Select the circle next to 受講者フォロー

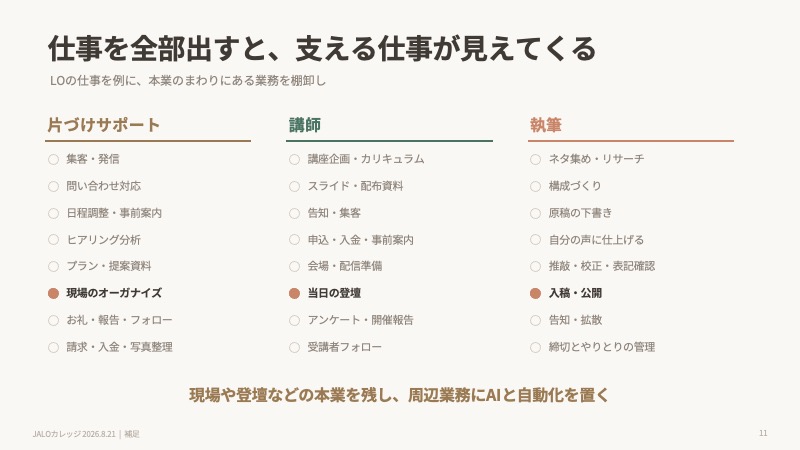tap(294, 347)
